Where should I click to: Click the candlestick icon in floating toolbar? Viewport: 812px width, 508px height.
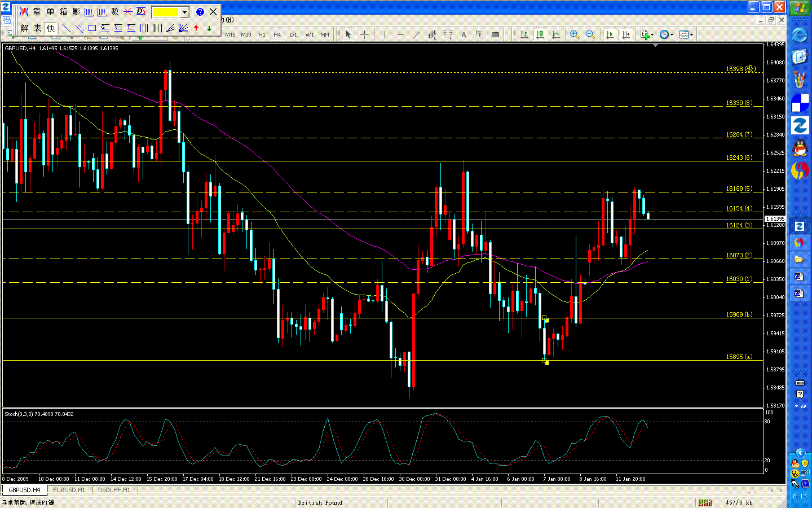[x=24, y=12]
